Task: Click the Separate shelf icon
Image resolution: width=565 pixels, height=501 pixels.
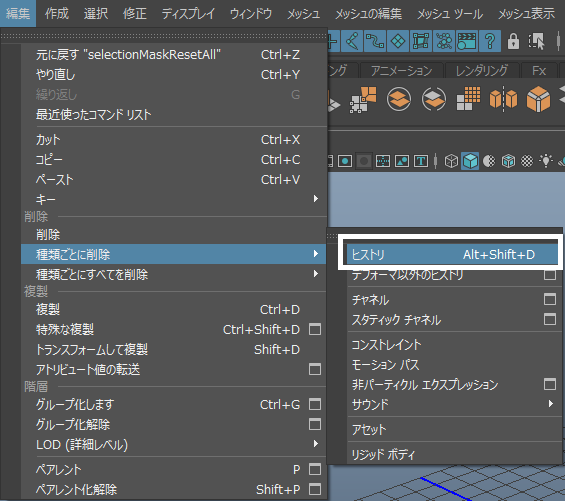Action: click(434, 99)
